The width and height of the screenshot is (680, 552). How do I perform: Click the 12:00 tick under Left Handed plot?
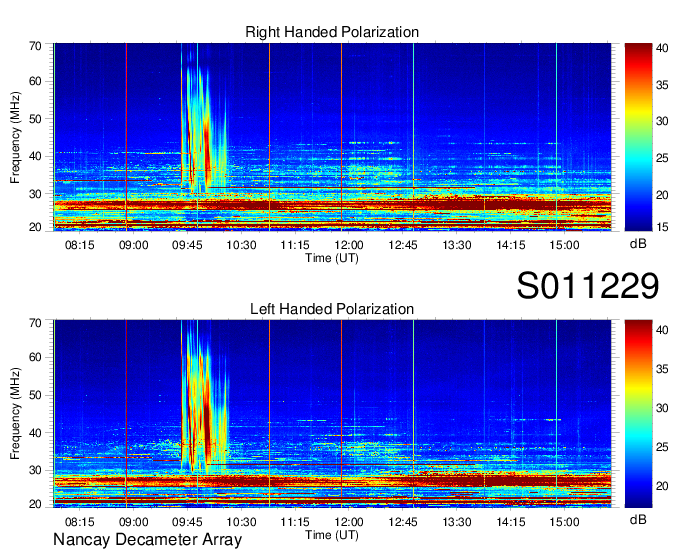(x=349, y=522)
